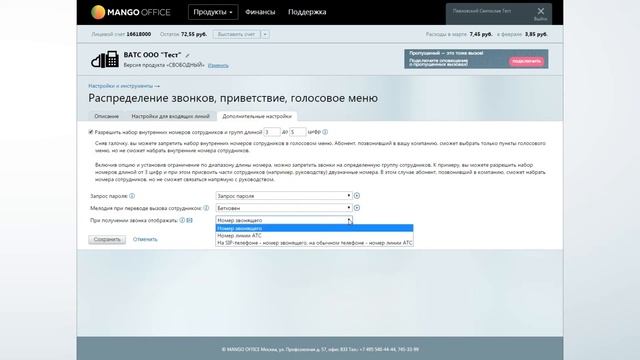Viewport: 640px width, 360px height.
Task: Click the small square icon after the При получении звонка info icon
Action: coord(189,220)
